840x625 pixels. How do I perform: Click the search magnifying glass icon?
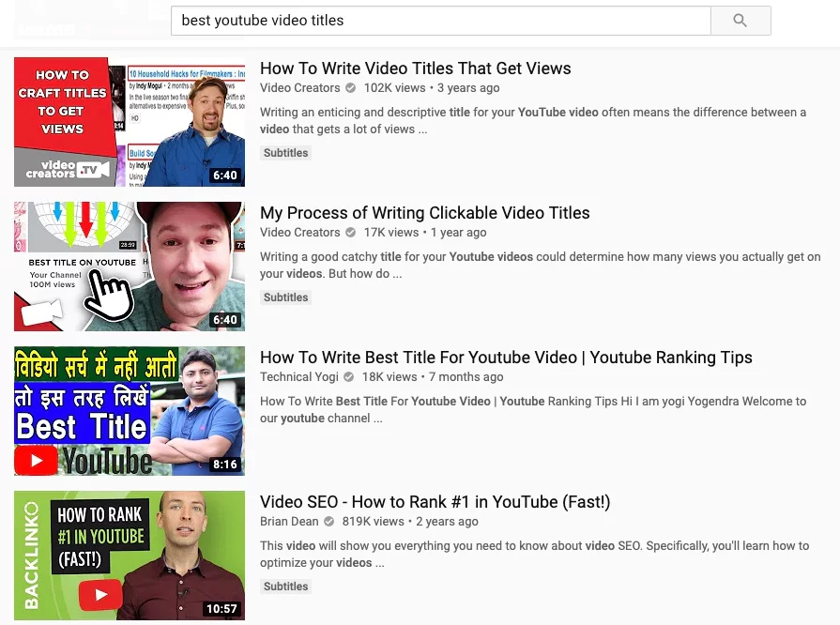741,20
